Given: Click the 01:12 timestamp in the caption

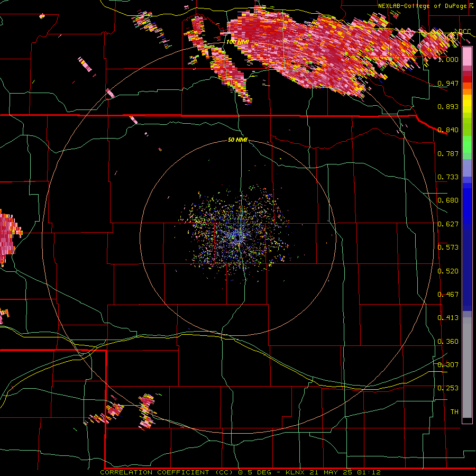Looking at the screenshot, I should (369, 472).
